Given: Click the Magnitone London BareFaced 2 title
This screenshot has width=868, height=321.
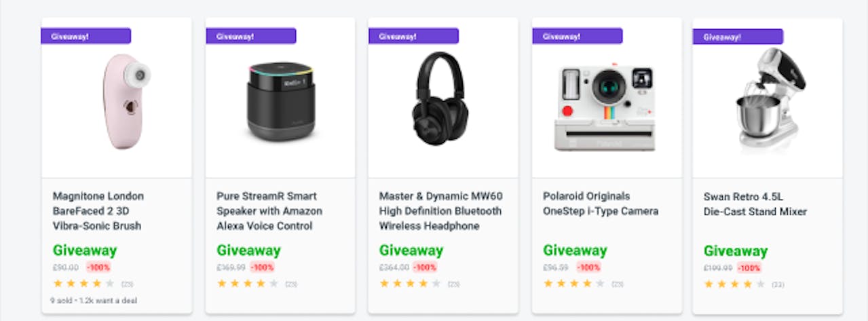Looking at the screenshot, I should point(98,211).
